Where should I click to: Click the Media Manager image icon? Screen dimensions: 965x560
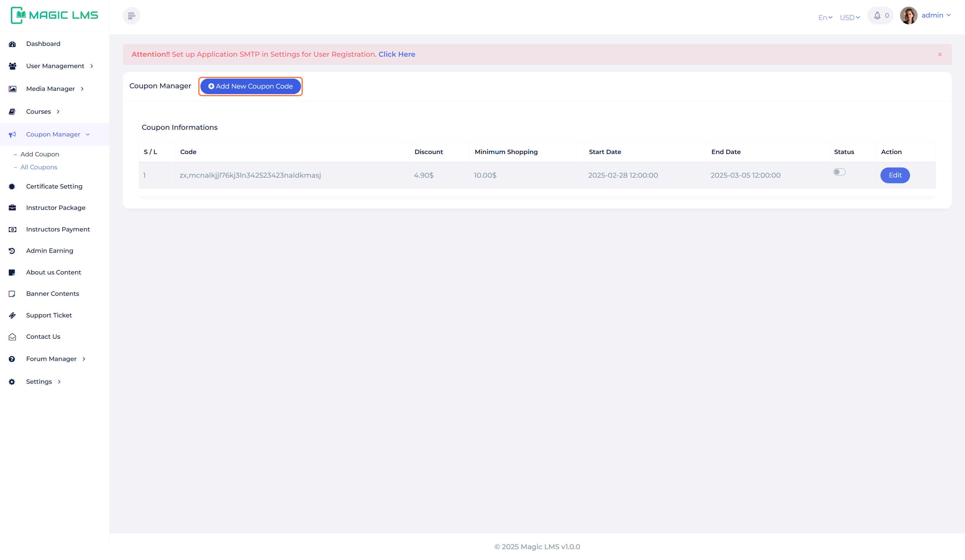tap(12, 89)
